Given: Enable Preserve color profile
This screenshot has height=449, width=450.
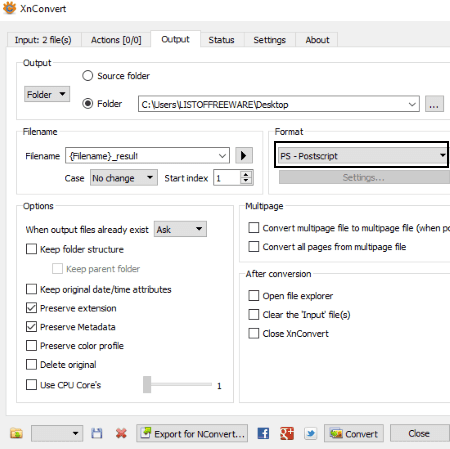Looking at the screenshot, I should (31, 345).
